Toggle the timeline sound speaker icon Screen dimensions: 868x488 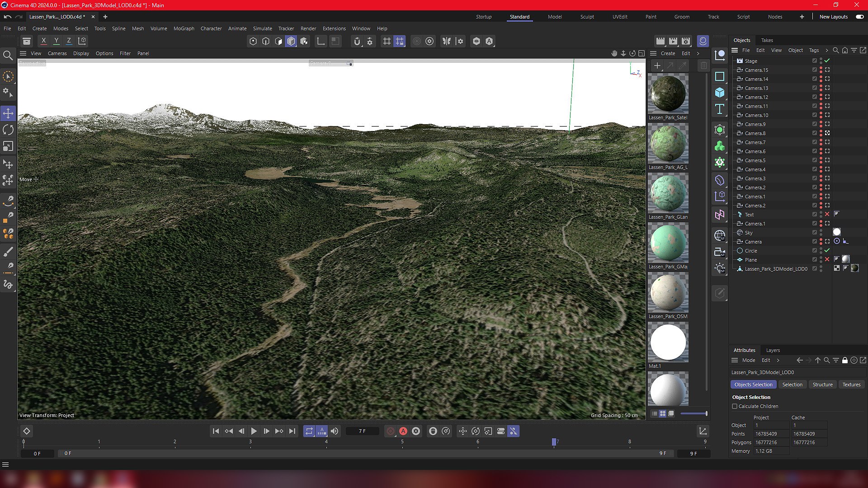point(335,432)
